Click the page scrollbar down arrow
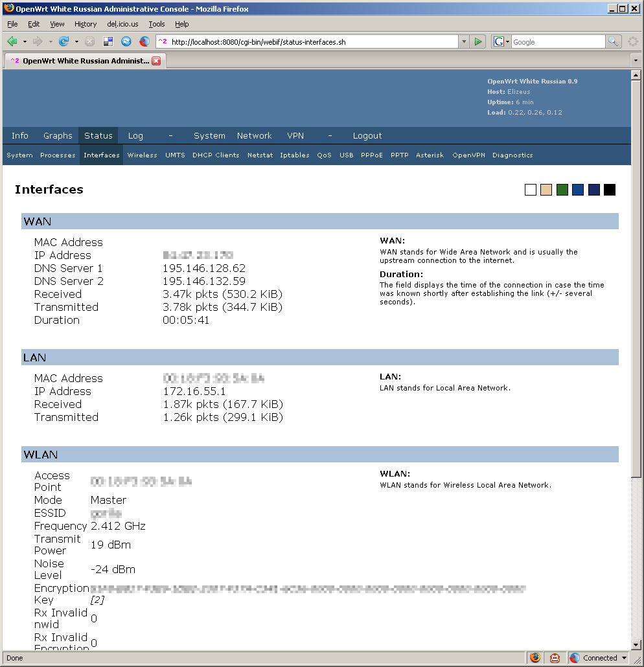Viewport: 644px width, 667px height. coord(636,645)
